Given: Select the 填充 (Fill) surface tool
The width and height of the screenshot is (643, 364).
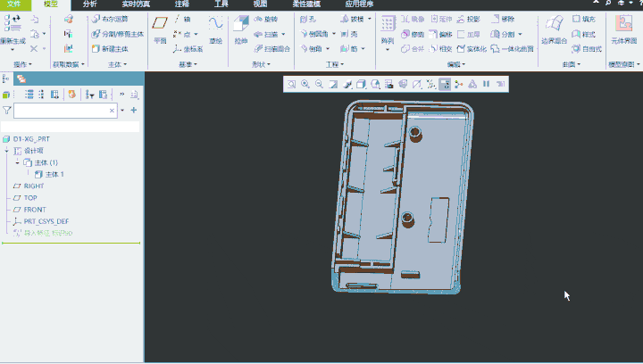Looking at the screenshot, I should coord(583,19).
